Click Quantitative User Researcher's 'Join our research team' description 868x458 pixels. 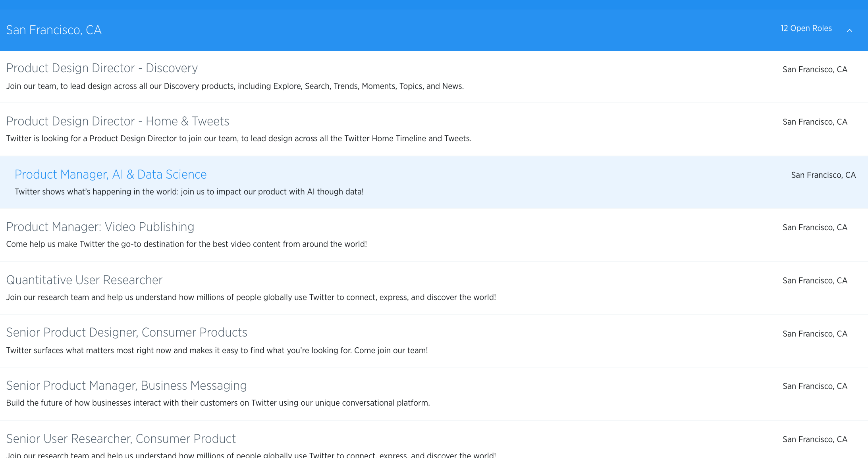[x=251, y=297]
